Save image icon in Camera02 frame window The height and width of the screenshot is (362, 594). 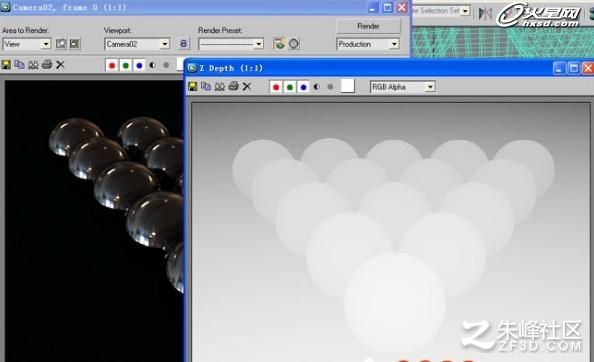[6, 65]
